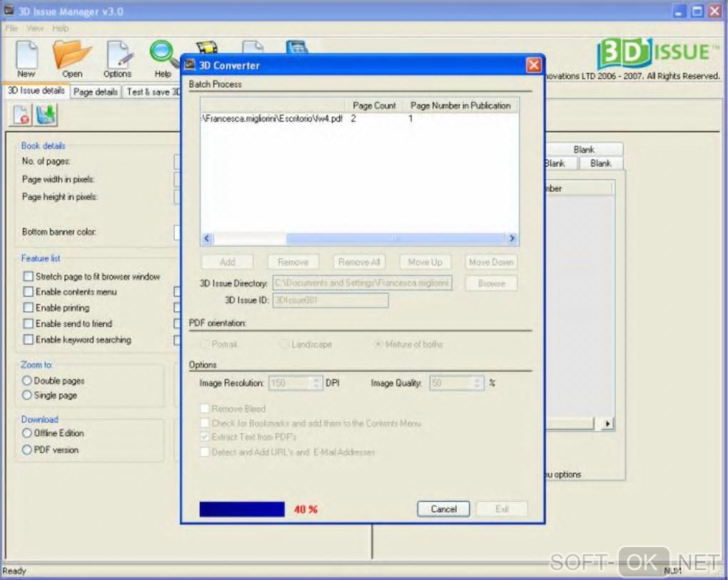Toggle Remove Bleed checkbox

tap(204, 409)
